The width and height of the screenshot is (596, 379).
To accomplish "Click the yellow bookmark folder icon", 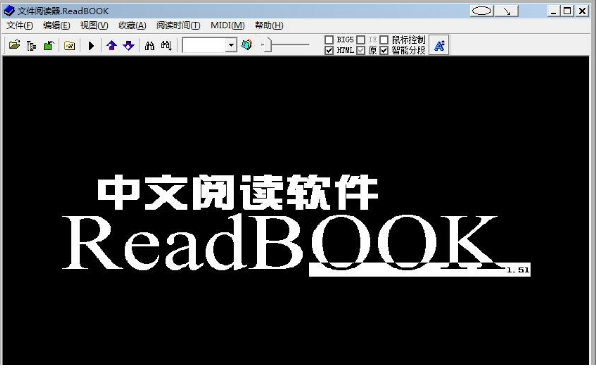I will click(70, 46).
